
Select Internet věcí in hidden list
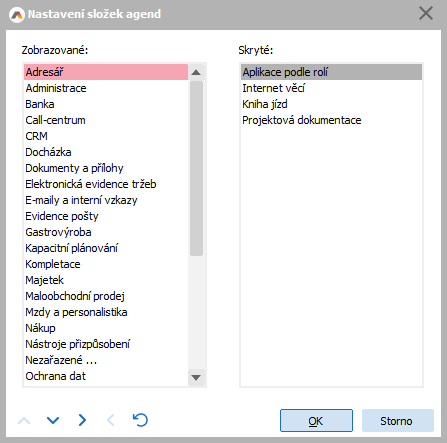tap(331, 88)
